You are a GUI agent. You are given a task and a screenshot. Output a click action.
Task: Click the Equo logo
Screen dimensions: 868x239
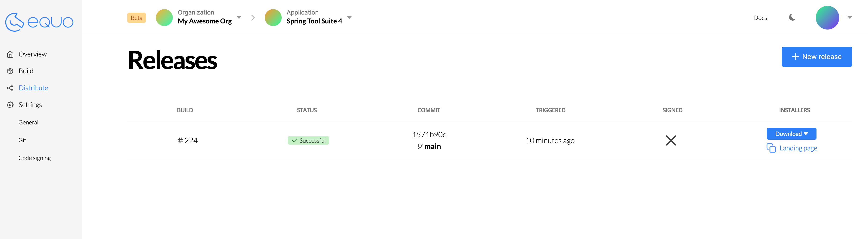pos(39,22)
